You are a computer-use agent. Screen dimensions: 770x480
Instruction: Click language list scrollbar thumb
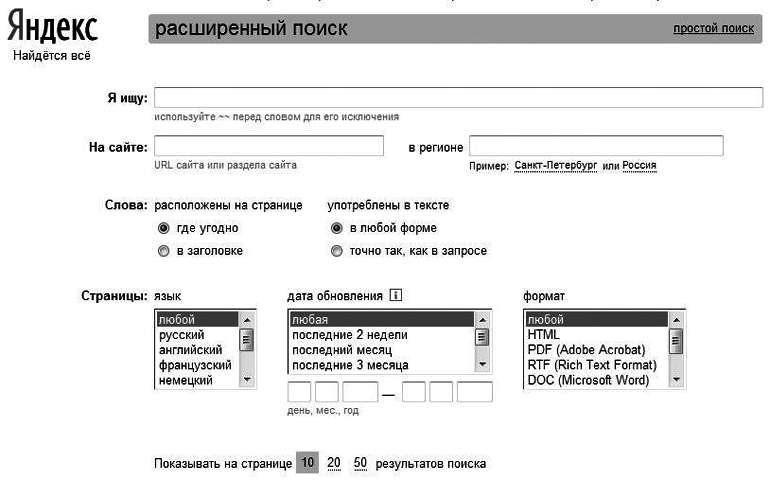click(247, 339)
